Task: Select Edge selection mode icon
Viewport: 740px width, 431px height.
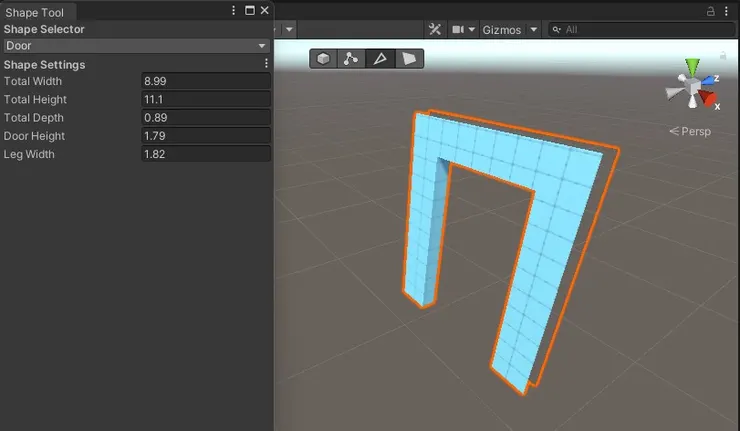Action: [380, 59]
